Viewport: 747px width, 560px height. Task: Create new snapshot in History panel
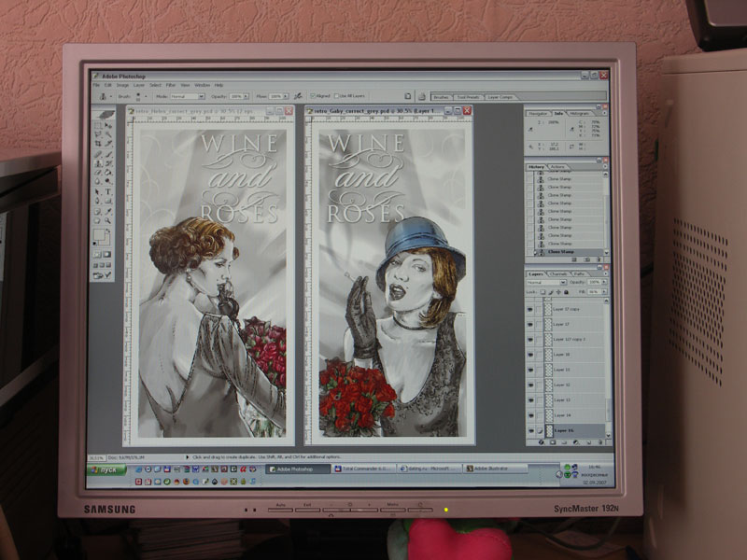click(x=586, y=259)
